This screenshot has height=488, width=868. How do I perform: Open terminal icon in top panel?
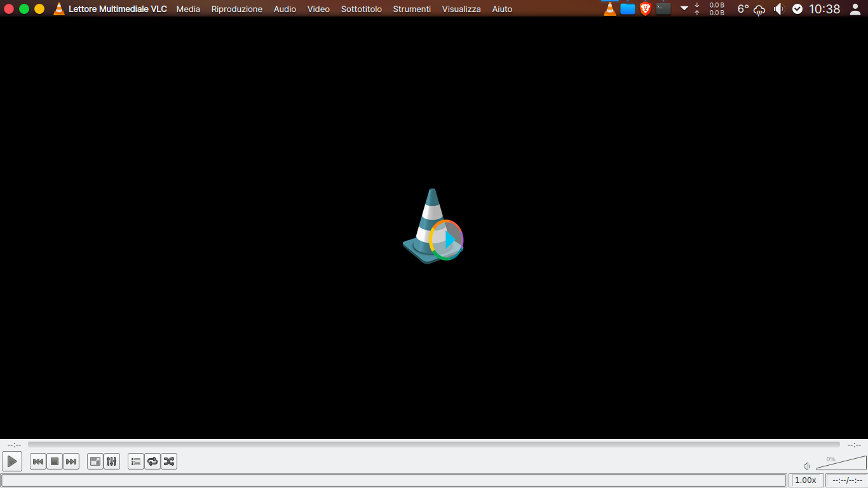tap(663, 9)
